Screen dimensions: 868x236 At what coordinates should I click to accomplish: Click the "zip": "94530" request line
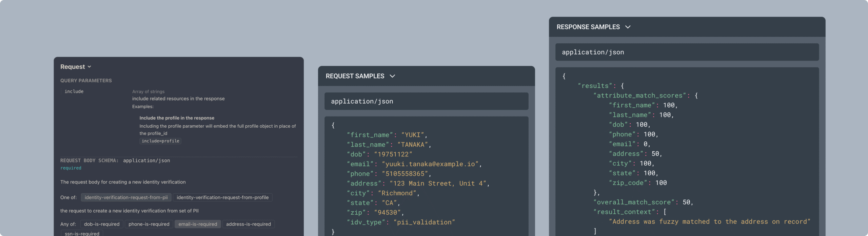[375, 213]
